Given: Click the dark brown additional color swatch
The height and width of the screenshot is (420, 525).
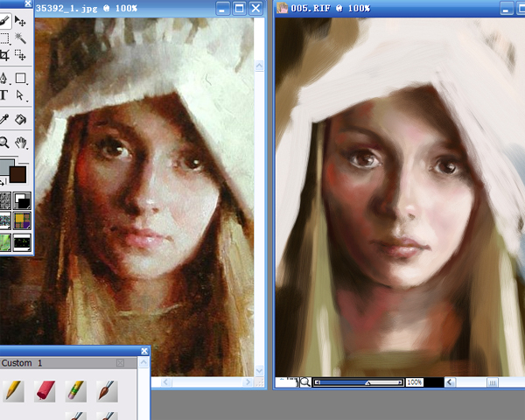Looking at the screenshot, I should click(17, 174).
